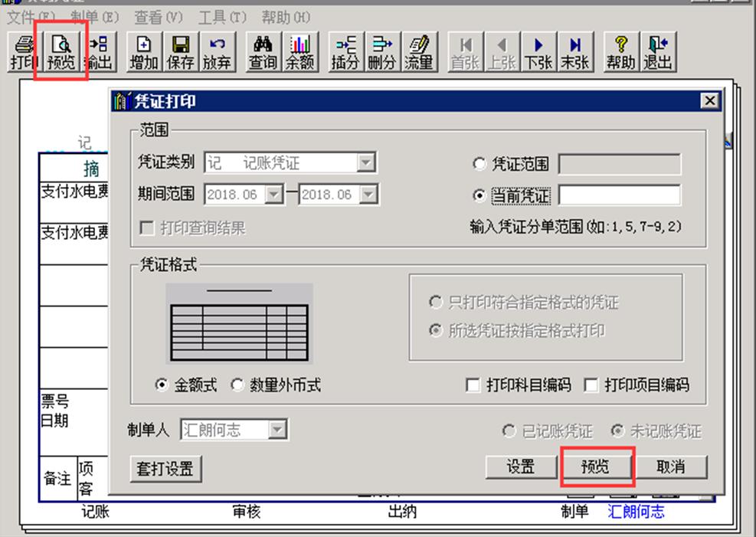This screenshot has height=537, width=756.
Task: Open the 制单人 dropdown list
Action: pyautogui.click(x=276, y=430)
